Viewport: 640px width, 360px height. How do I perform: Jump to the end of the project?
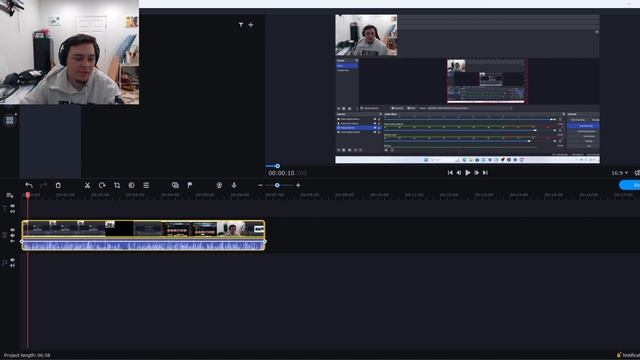[x=485, y=173]
